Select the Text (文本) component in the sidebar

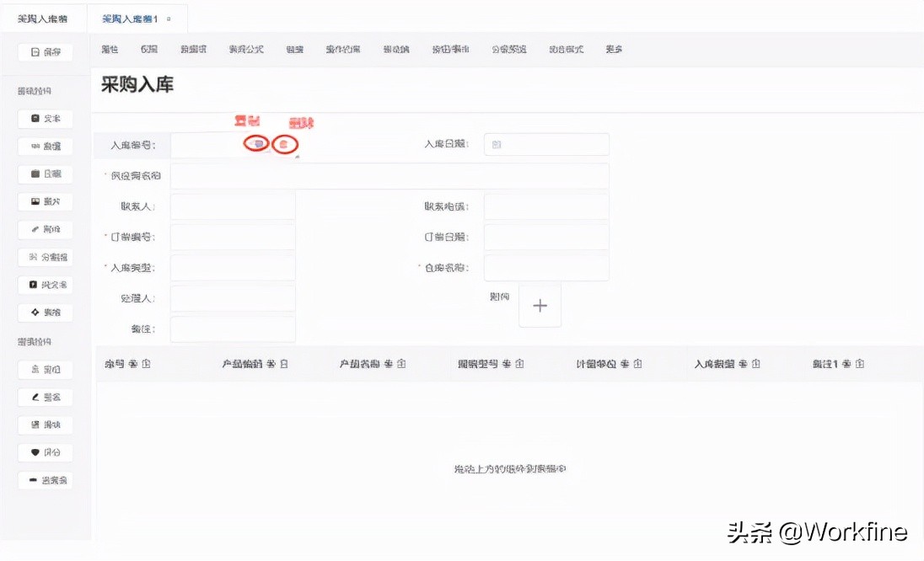pos(45,119)
